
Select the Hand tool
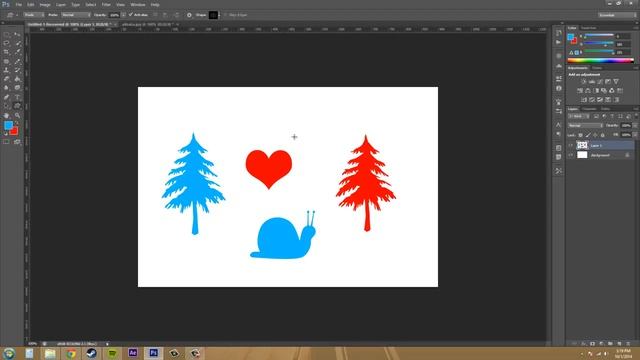point(6,116)
